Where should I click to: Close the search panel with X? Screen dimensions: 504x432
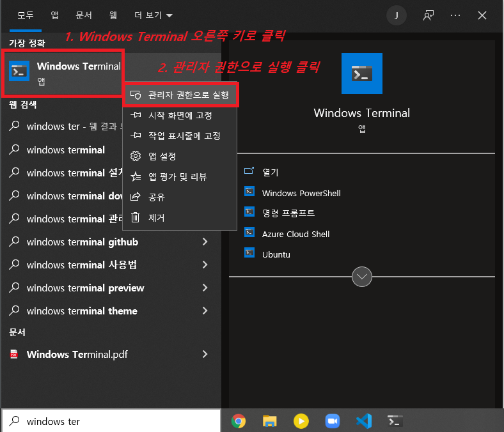pos(482,15)
